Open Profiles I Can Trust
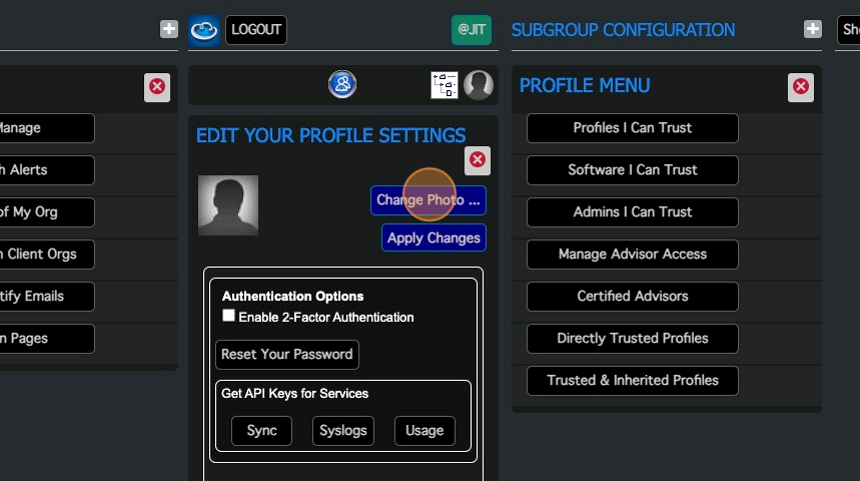The height and width of the screenshot is (481, 860). tap(632, 128)
